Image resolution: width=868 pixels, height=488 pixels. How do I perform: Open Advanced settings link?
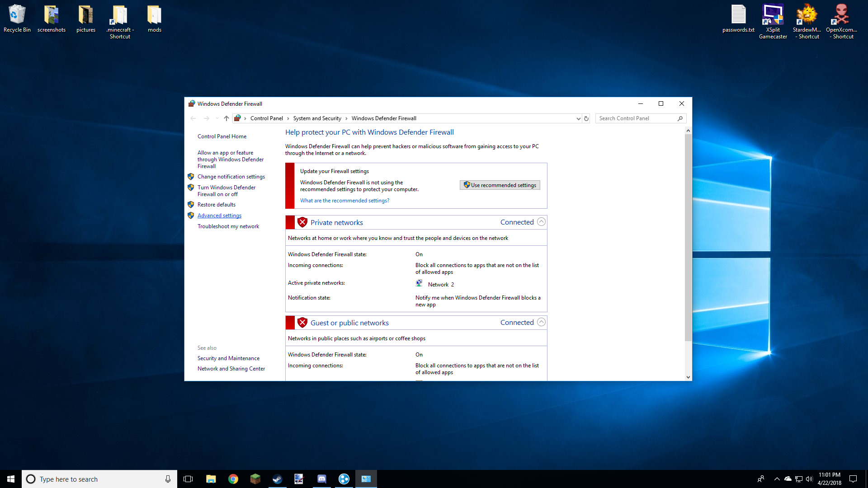[219, 216]
